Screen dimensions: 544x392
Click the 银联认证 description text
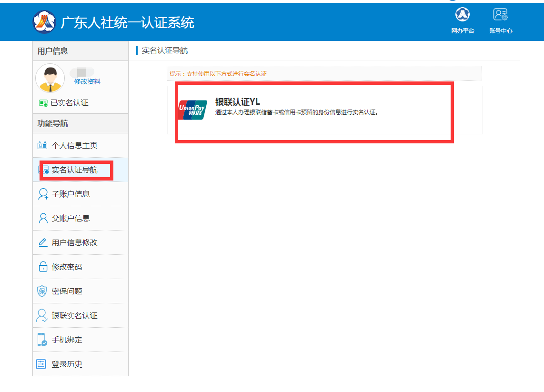(x=297, y=113)
